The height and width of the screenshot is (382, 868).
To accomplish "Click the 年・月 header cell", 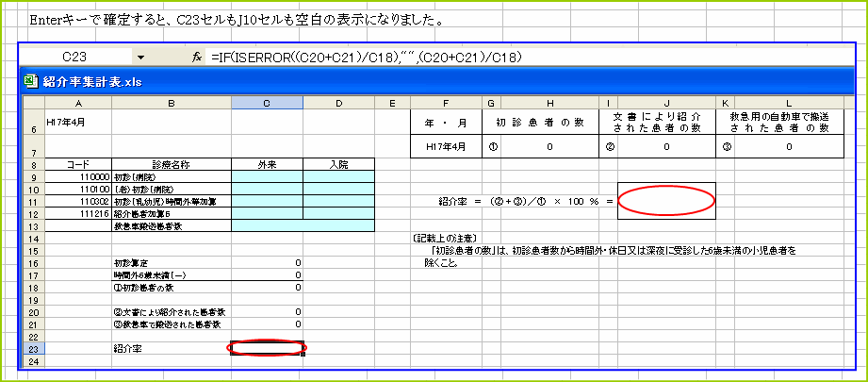I will tap(446, 122).
